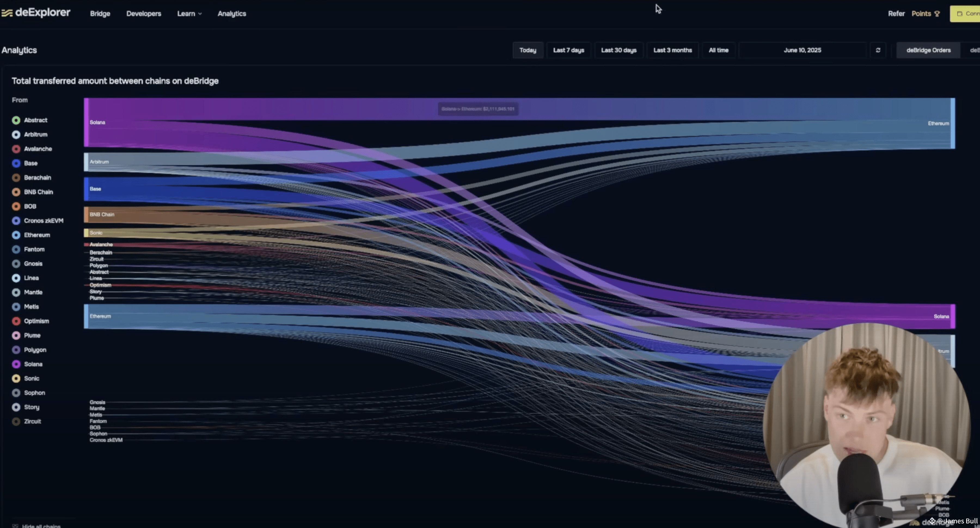This screenshot has height=528, width=980.
Task: Toggle the Solana legend circle in From list
Action: (x=16, y=364)
